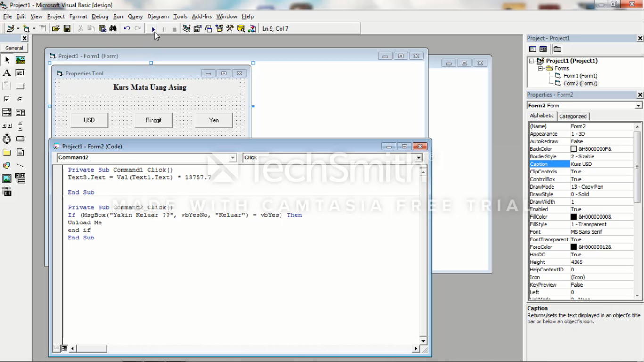Open the Debug menu
Viewport: 644px width, 362px height.
click(x=100, y=16)
